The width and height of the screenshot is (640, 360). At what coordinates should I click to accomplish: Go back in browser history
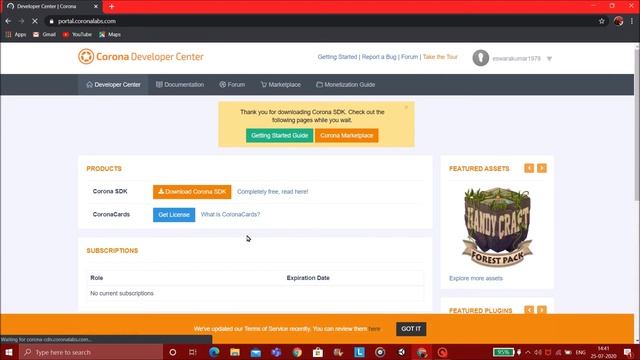click(x=8, y=21)
